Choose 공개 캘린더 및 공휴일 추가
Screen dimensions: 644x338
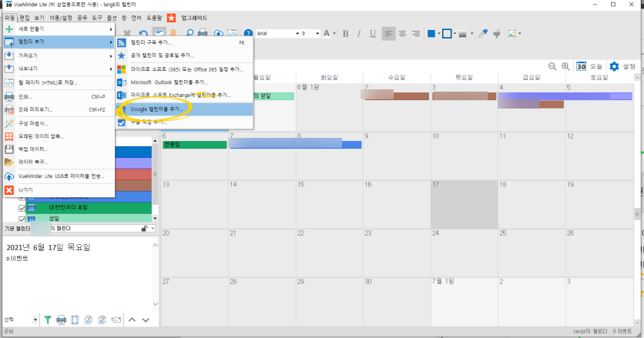tap(184, 55)
